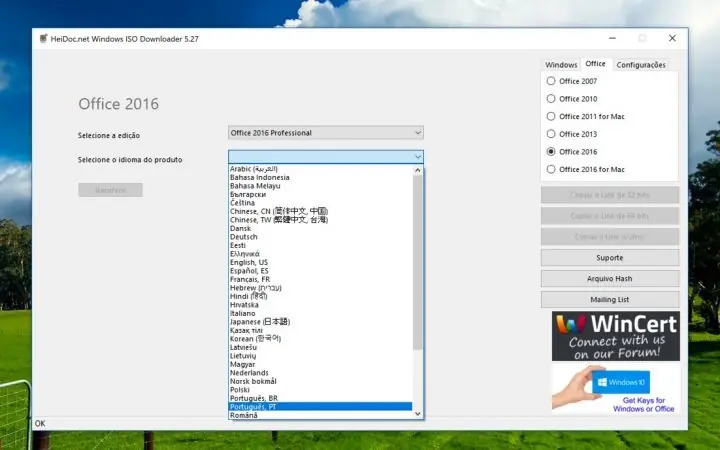Viewport: 720px width, 450px height.
Task: Select Nederlands language
Action: click(321, 373)
